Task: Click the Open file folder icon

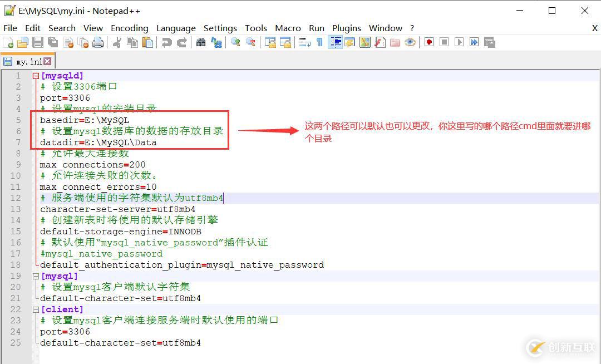Action: 23,42
